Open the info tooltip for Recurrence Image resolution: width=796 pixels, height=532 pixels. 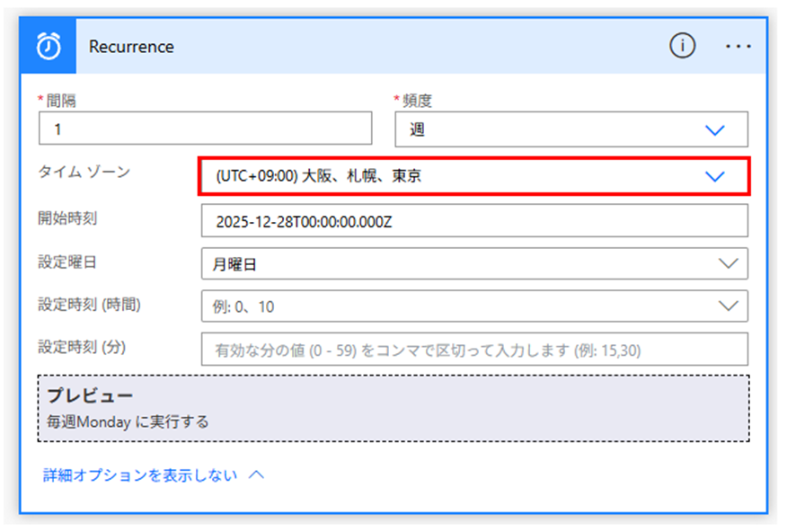click(683, 46)
